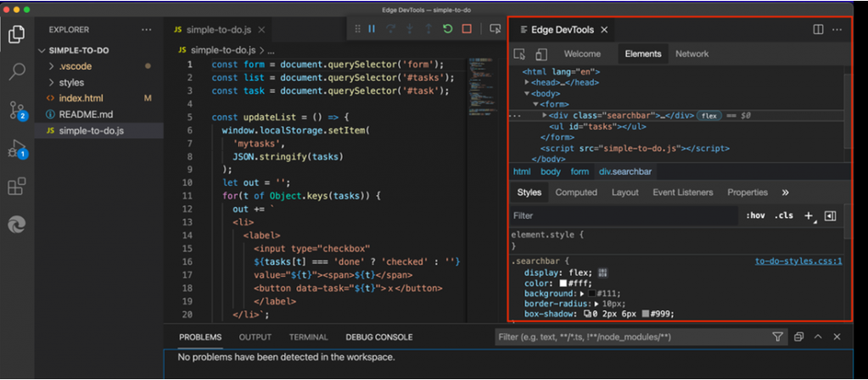Image resolution: width=868 pixels, height=380 pixels.
Task: Expand the div searchbar element node
Action: (545, 115)
